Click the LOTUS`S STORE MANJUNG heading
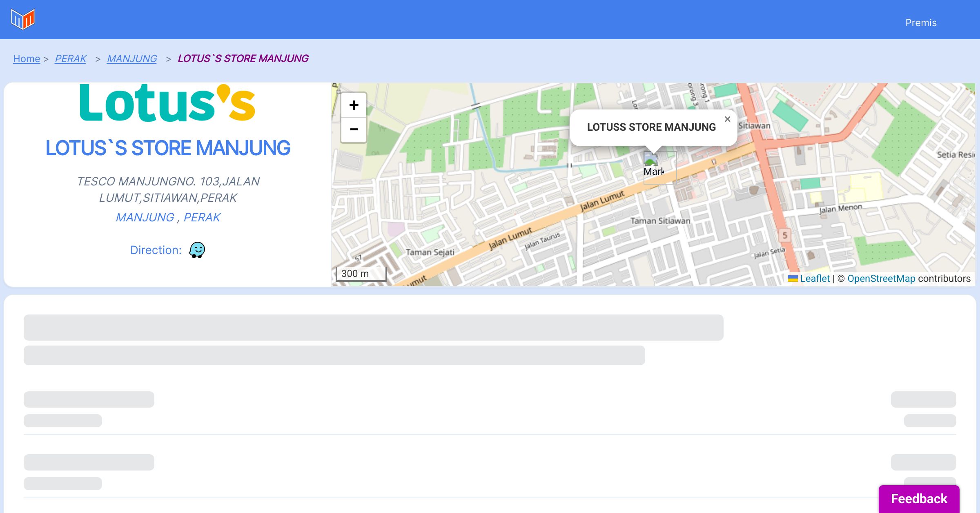This screenshot has width=980, height=513. [168, 148]
